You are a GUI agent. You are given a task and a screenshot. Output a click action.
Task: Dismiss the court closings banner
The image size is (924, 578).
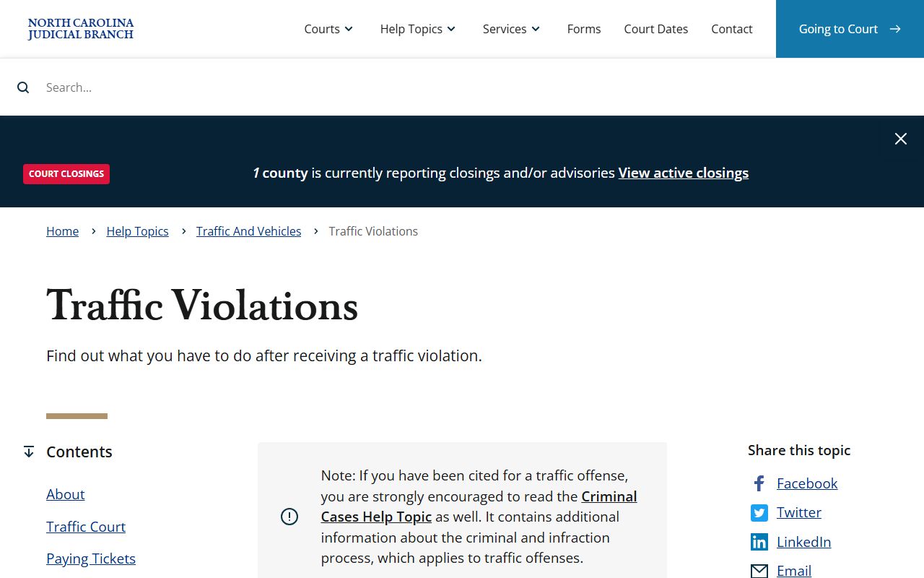(x=901, y=139)
